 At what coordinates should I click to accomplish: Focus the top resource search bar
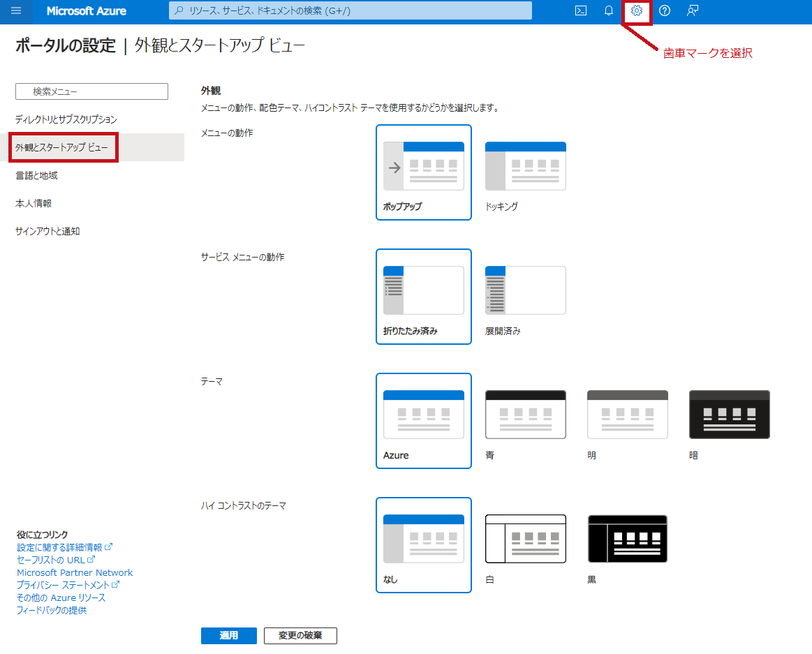click(350, 10)
